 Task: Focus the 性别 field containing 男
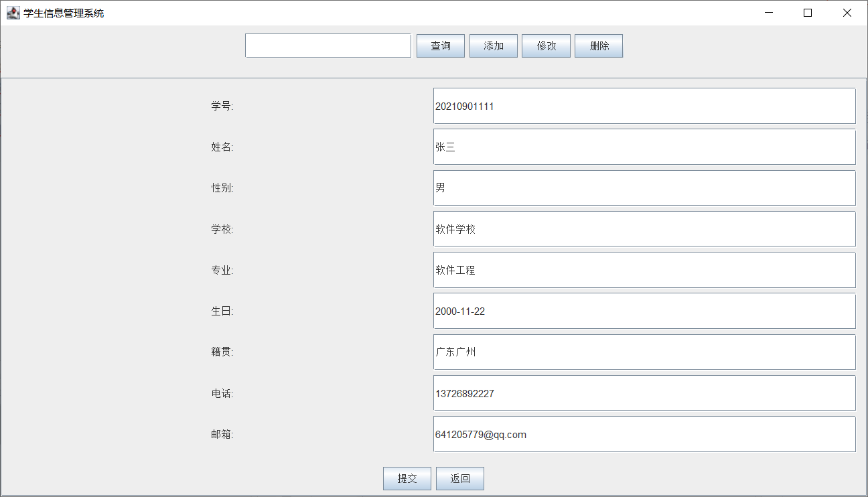pyautogui.click(x=644, y=188)
